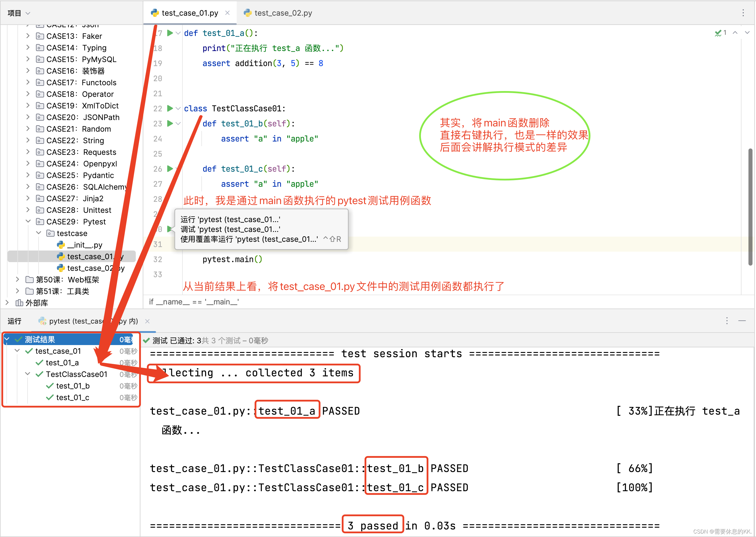Collapse 测试结果 root node
Viewport: 756px width, 537px height.
coord(7,339)
